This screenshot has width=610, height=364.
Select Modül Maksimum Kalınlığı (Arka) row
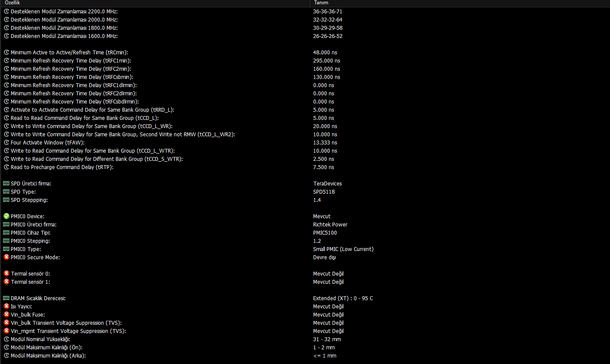(48, 356)
